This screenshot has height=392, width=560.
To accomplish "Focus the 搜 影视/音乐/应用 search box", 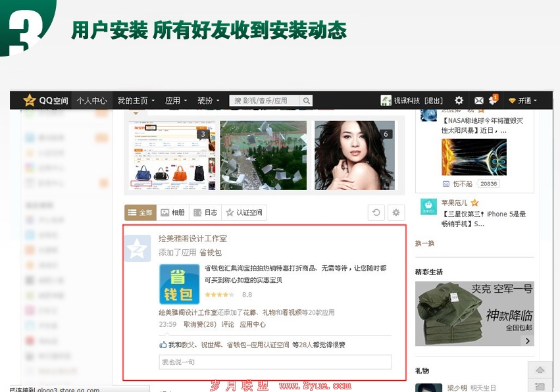I will [264, 101].
